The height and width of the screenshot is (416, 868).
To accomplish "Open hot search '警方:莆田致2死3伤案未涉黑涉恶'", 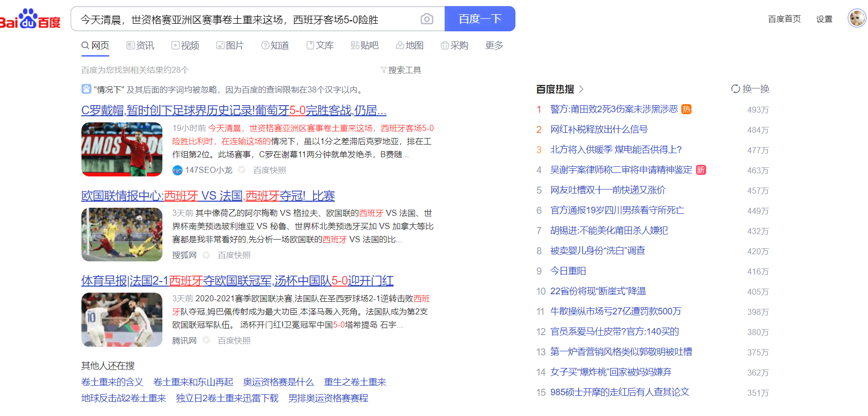I will (614, 109).
